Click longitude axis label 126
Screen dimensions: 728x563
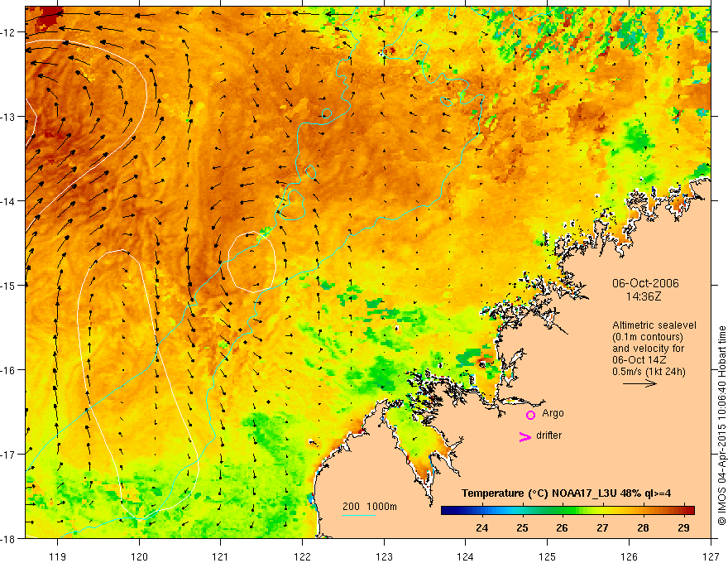click(629, 556)
